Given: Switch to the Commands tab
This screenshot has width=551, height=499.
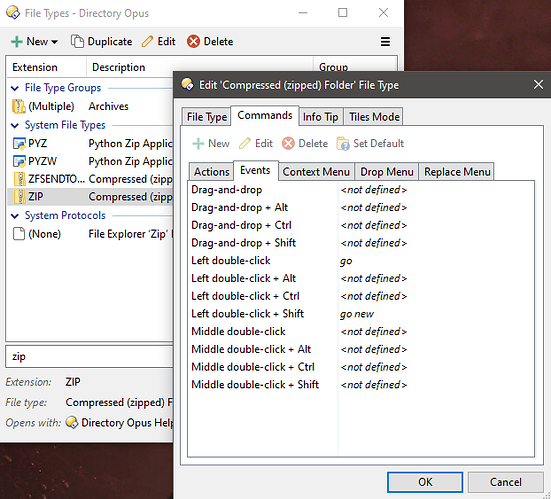Looking at the screenshot, I should point(265,115).
